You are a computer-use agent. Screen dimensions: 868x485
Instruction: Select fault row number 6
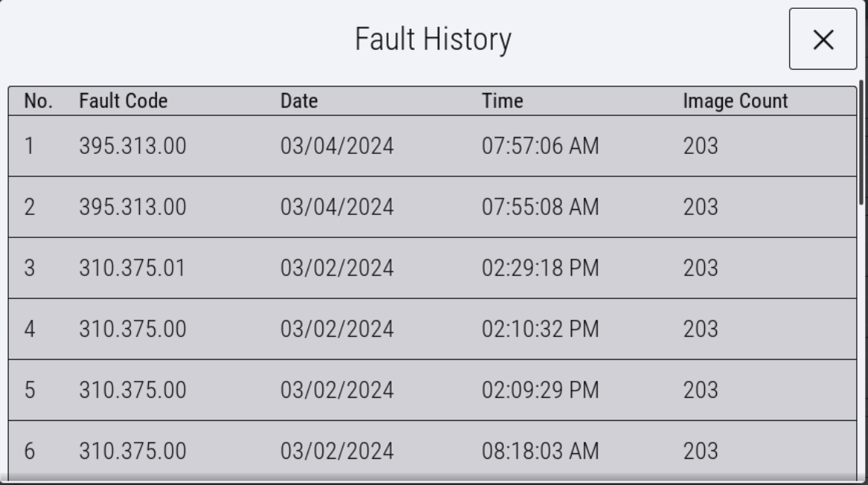click(432, 451)
